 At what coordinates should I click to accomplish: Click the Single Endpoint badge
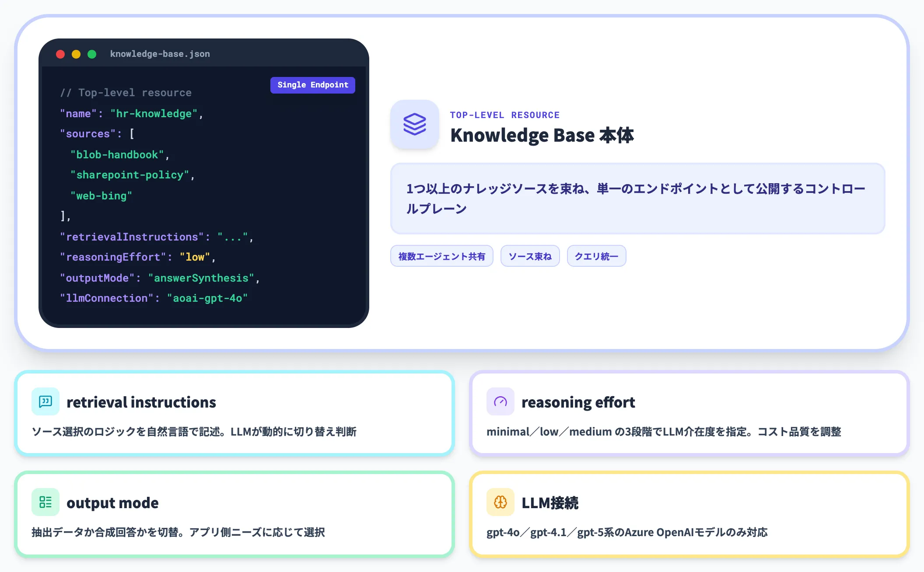click(312, 85)
